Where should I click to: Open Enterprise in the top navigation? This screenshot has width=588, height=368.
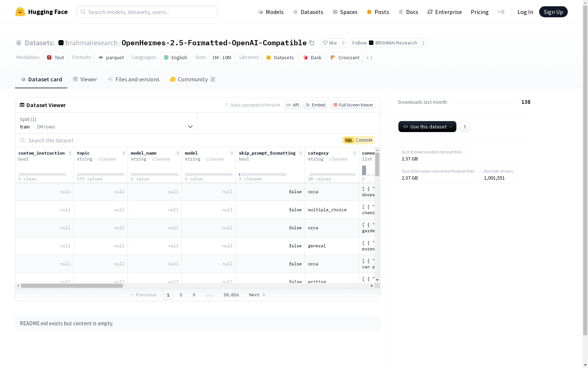point(445,12)
